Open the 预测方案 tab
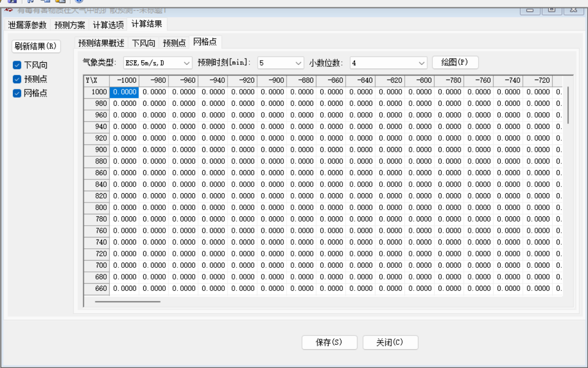 pos(70,25)
